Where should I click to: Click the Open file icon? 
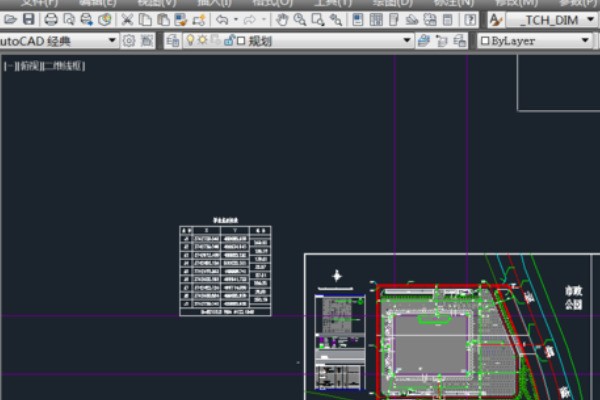point(9,19)
